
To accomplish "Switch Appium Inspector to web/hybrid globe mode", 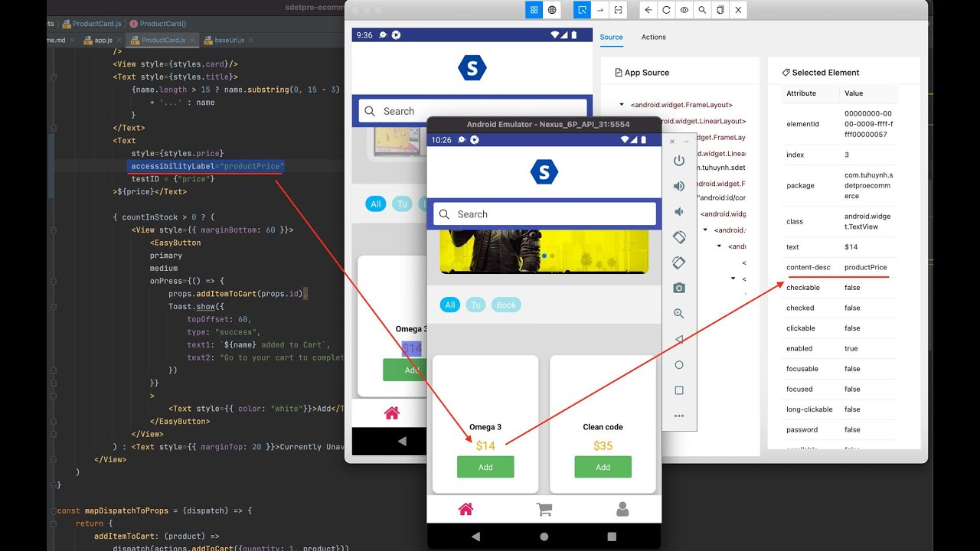I will coord(552,10).
